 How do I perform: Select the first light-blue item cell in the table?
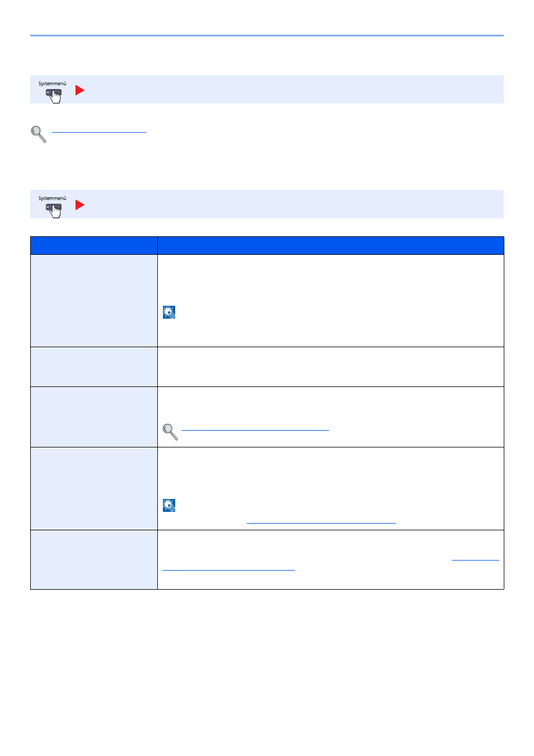coord(94,301)
